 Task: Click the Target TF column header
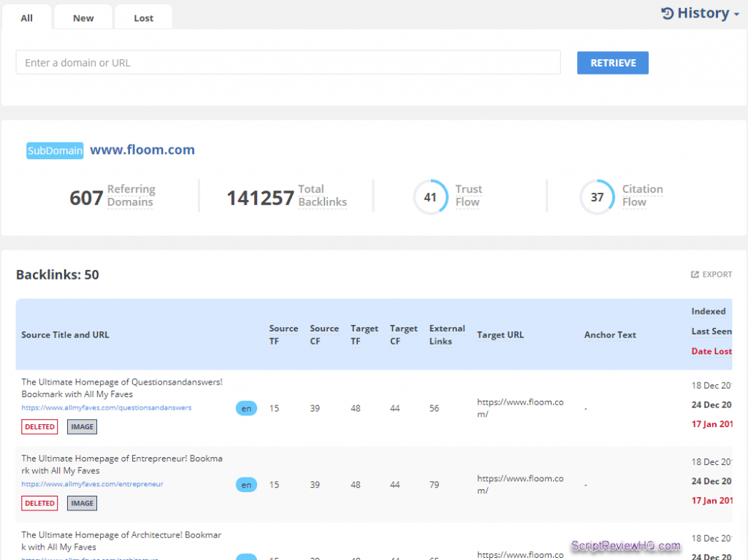365,335
